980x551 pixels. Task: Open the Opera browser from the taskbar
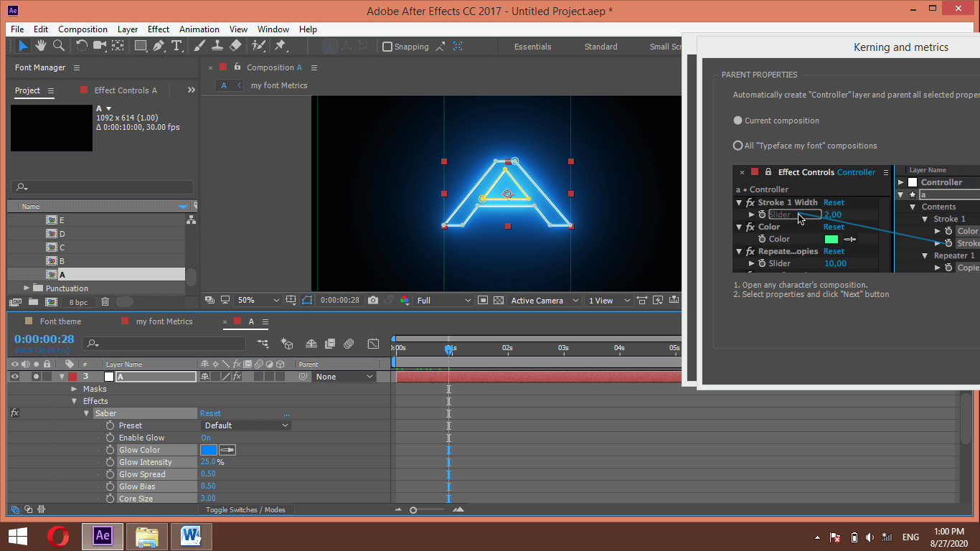[x=58, y=536]
